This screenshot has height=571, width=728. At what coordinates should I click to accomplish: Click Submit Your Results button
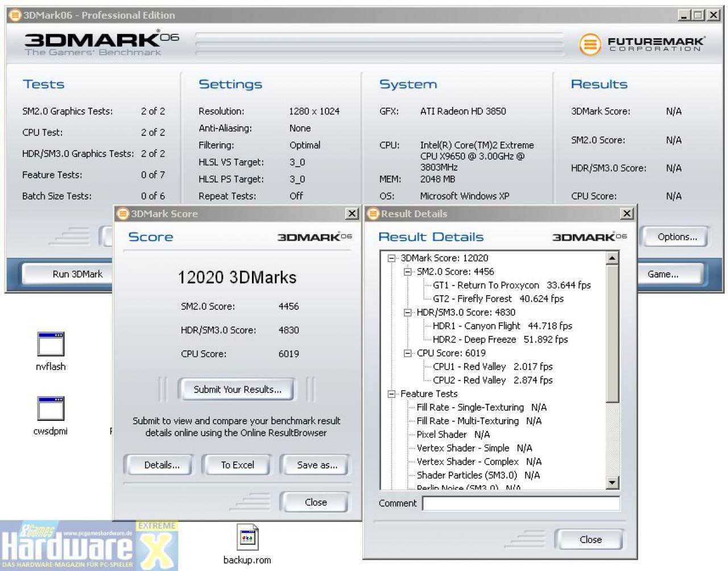click(237, 390)
